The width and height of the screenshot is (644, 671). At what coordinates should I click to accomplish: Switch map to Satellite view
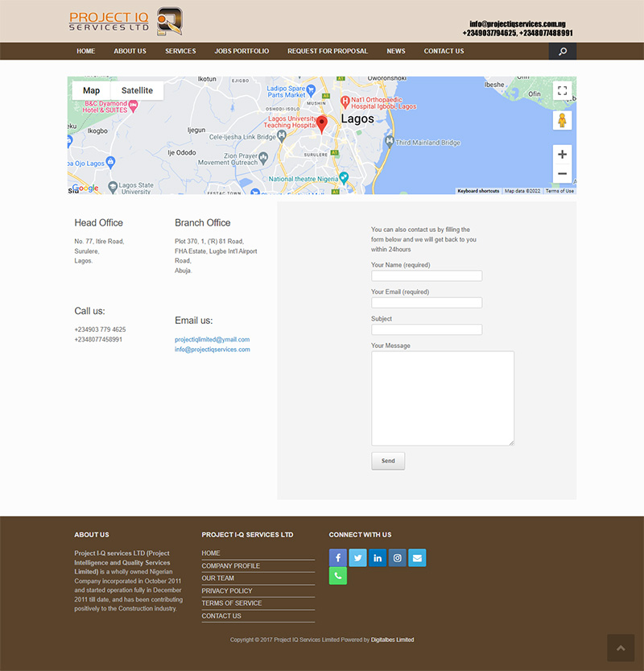click(137, 91)
